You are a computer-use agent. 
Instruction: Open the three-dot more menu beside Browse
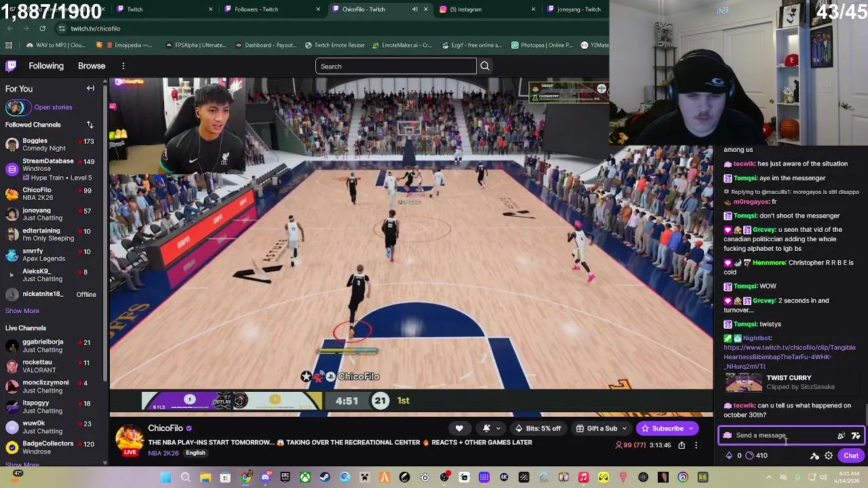click(x=123, y=66)
